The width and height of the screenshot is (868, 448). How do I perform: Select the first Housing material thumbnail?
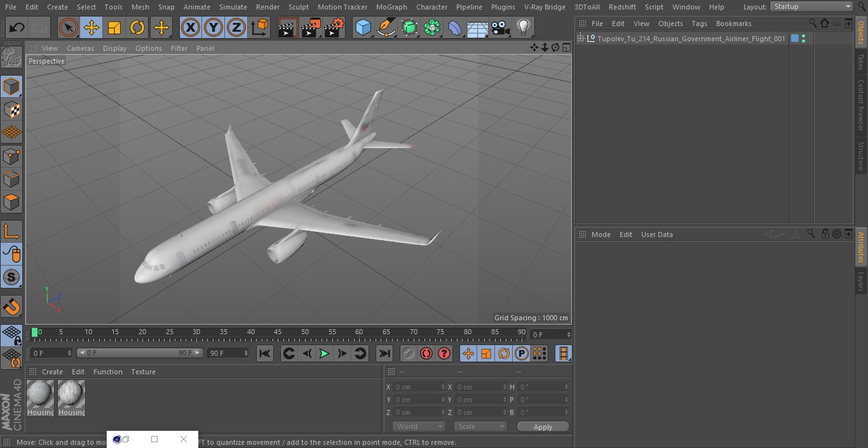pos(40,398)
